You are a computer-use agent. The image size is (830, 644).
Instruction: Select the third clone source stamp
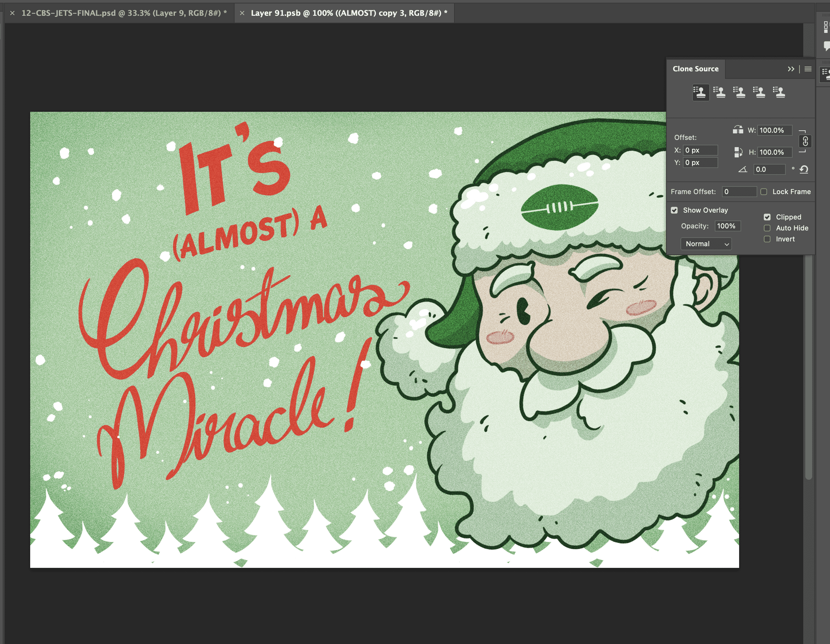click(x=739, y=92)
